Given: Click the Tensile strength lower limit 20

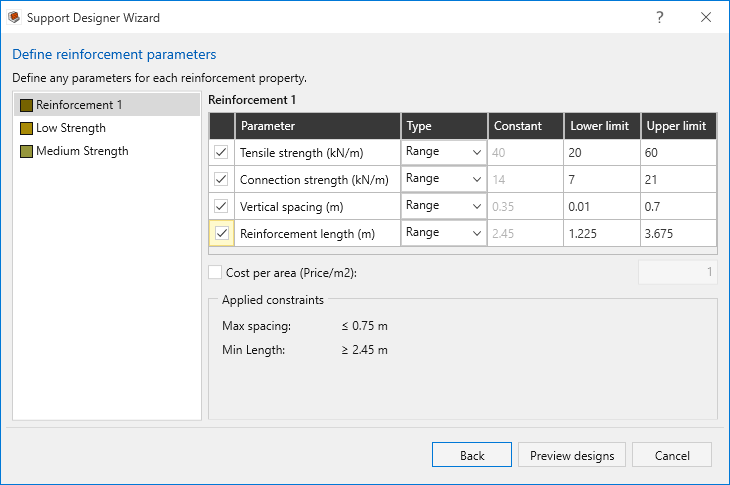Looking at the screenshot, I should [602, 153].
